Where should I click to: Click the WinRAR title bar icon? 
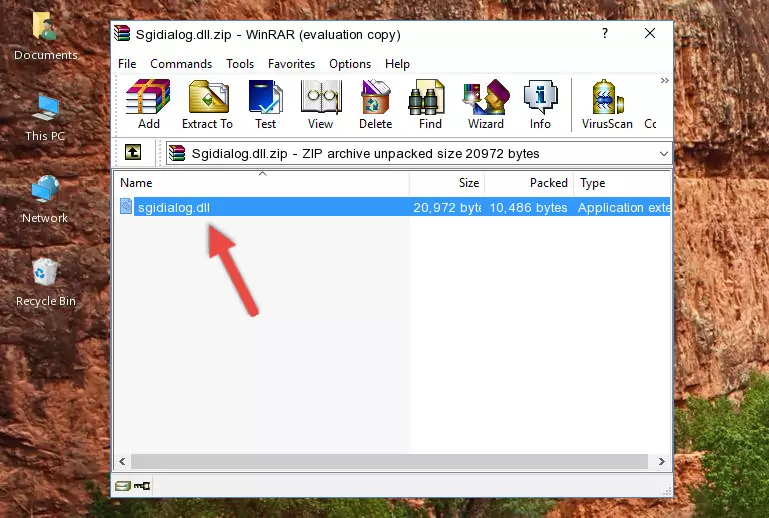pyautogui.click(x=122, y=34)
